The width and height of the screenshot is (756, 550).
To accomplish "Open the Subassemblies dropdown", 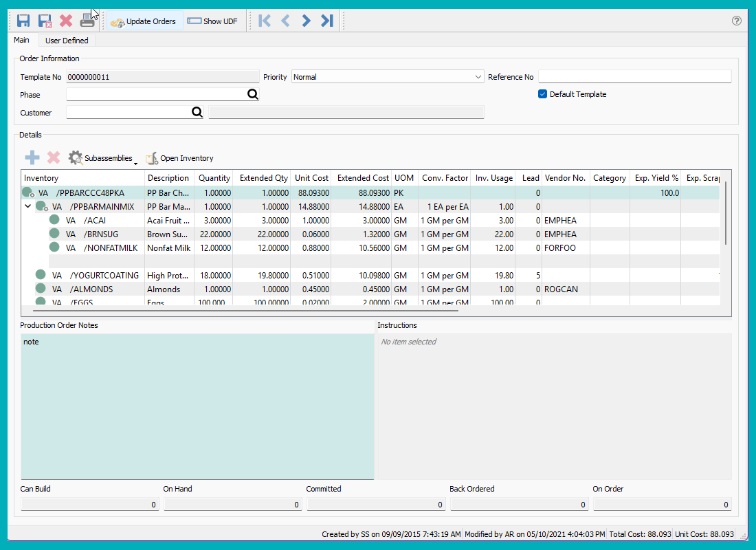I will click(102, 158).
